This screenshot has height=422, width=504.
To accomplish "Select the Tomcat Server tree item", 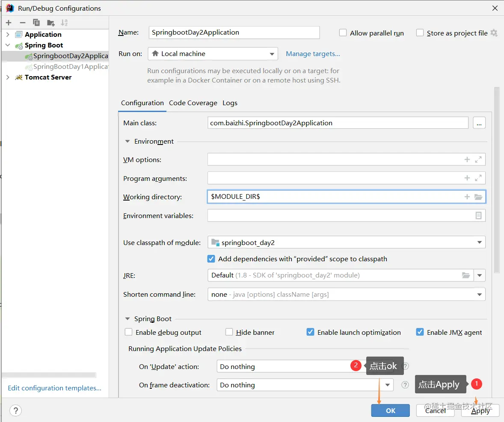I will point(48,77).
